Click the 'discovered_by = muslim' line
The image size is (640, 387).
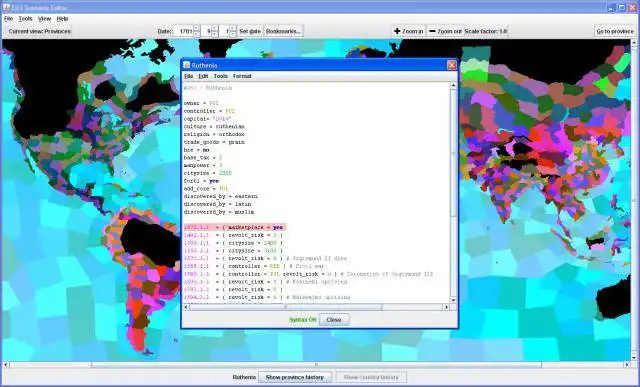click(219, 212)
